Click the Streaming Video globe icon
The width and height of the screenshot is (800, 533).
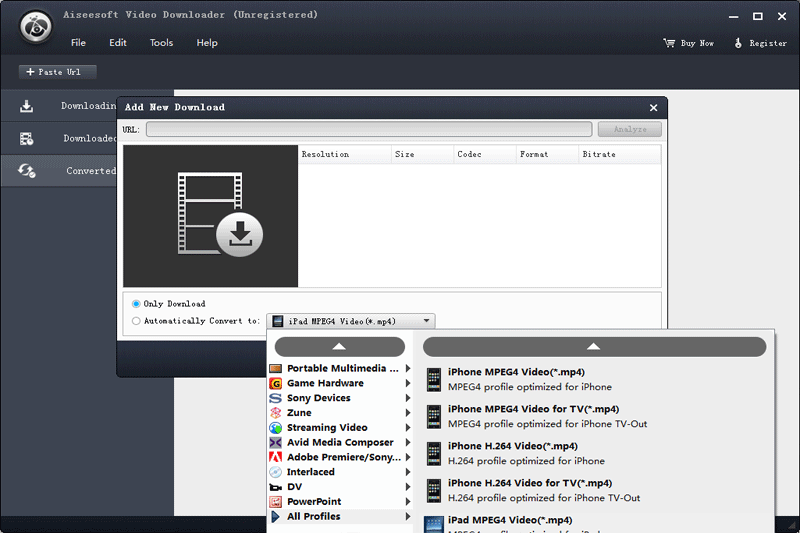coord(276,427)
